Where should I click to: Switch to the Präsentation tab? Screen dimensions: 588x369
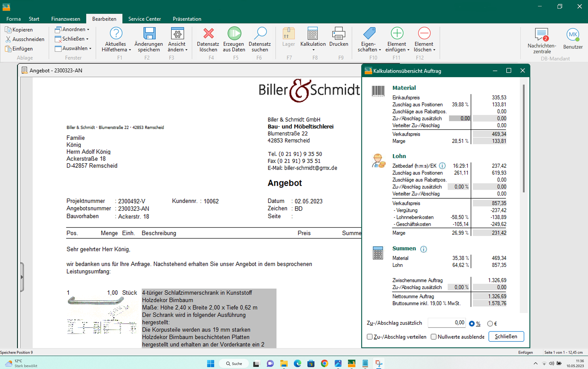[187, 19]
